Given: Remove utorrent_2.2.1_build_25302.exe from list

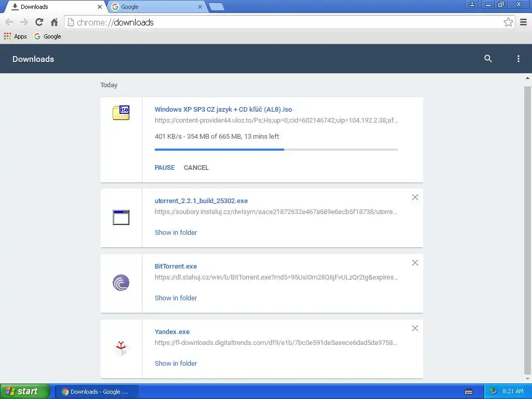Looking at the screenshot, I should 415,197.
